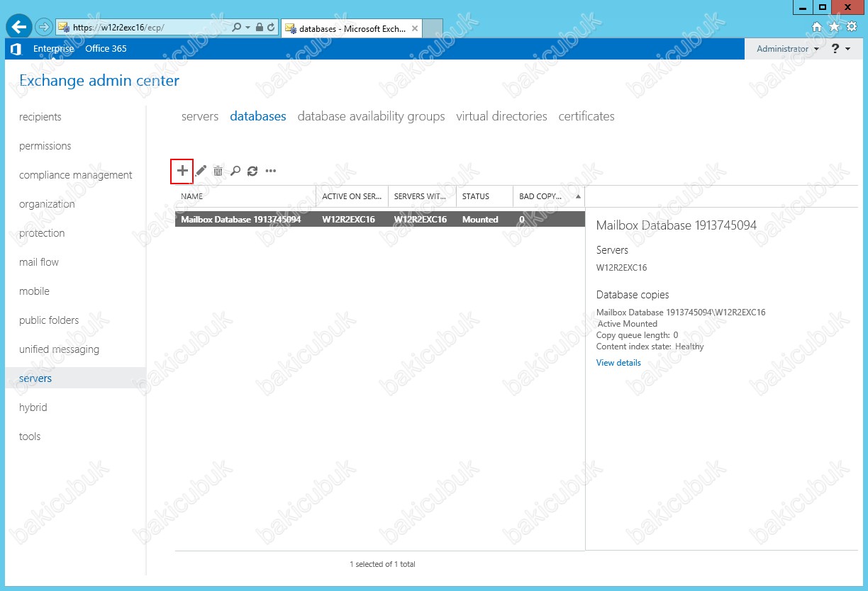Open a new blank browser tab
This screenshot has height=591, width=868.
coord(433,28)
